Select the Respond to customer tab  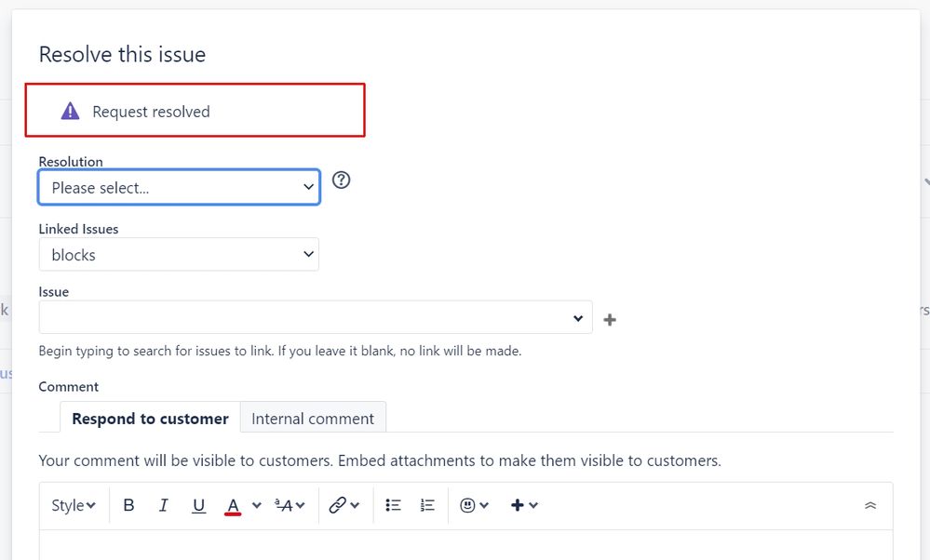tap(150, 419)
